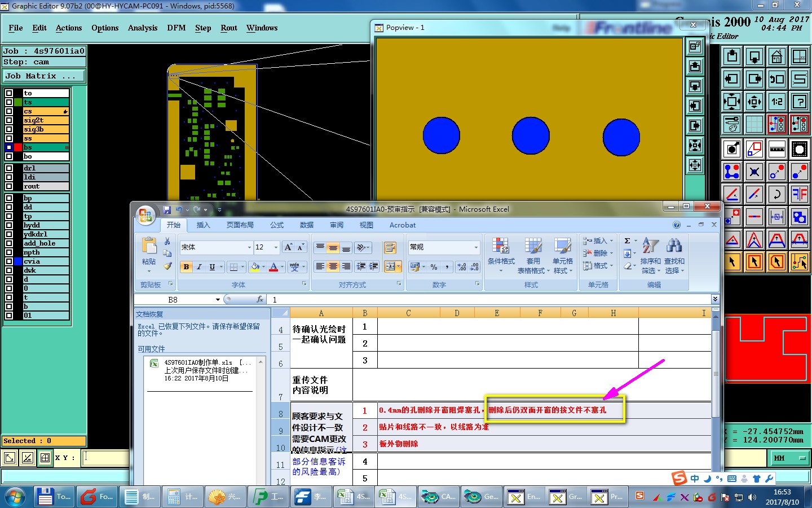
Task: Click the question mark help icon in Genesis
Action: coord(800,102)
